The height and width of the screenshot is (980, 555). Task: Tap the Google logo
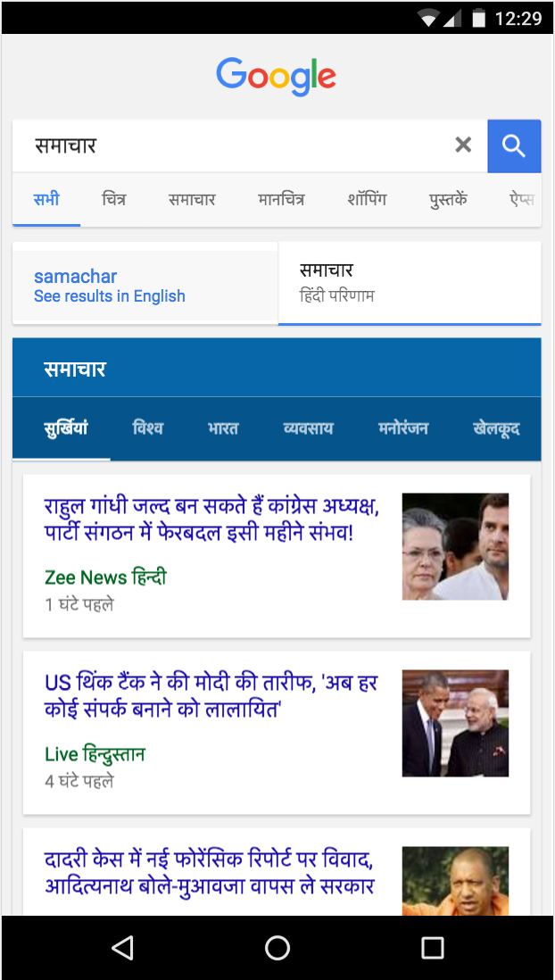point(277,77)
